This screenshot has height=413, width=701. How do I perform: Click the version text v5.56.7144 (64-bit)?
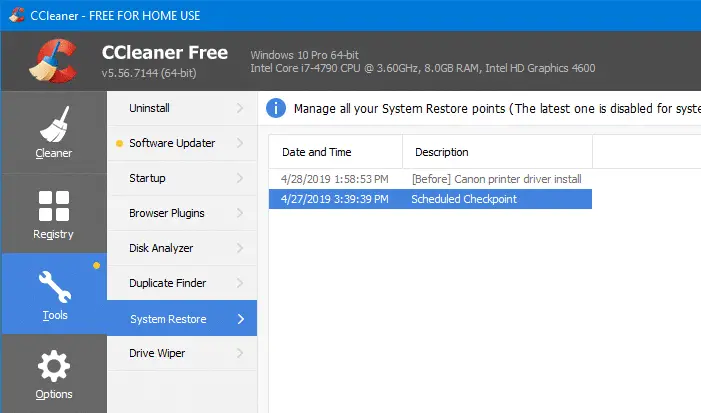pyautogui.click(x=149, y=73)
